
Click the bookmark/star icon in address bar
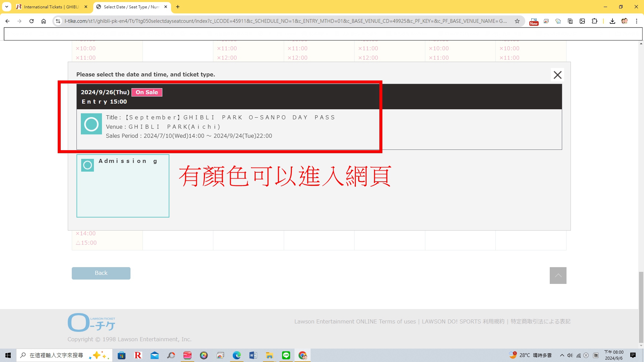click(x=518, y=21)
